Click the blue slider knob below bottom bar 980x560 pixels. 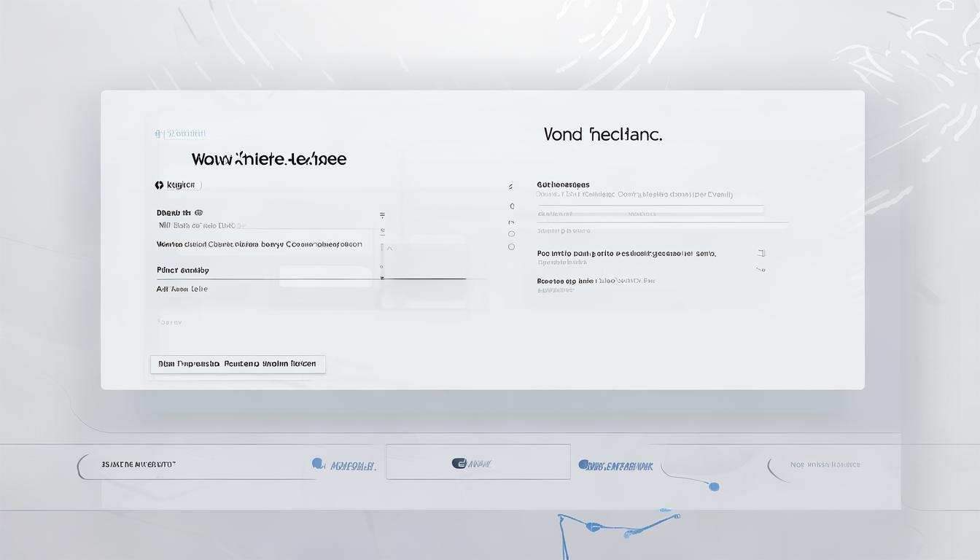point(714,486)
